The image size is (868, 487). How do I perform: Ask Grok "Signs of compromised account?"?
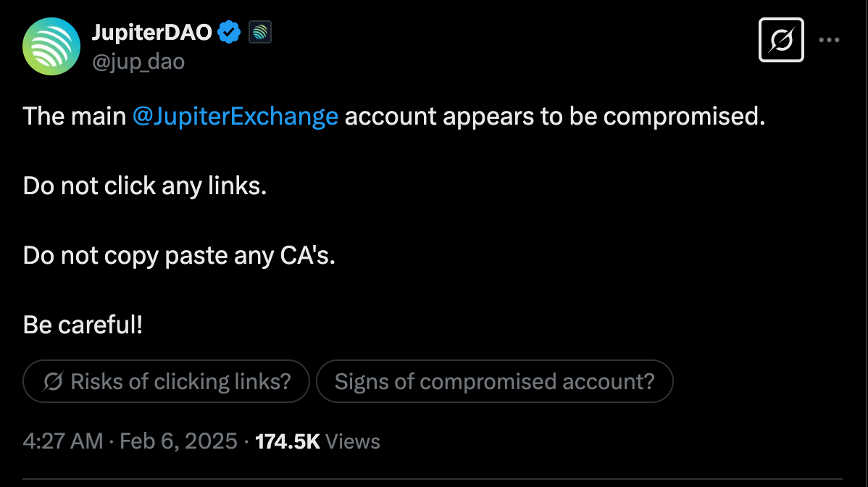494,381
